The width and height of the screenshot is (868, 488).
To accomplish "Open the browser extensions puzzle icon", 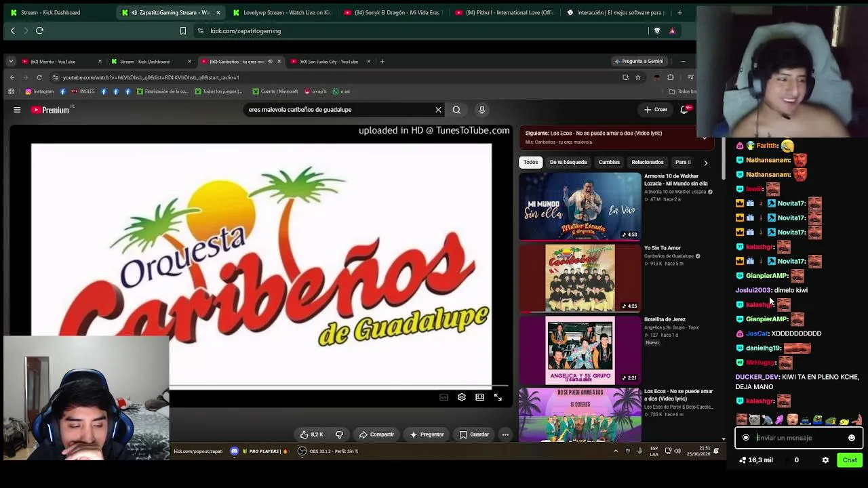I will coord(670,77).
